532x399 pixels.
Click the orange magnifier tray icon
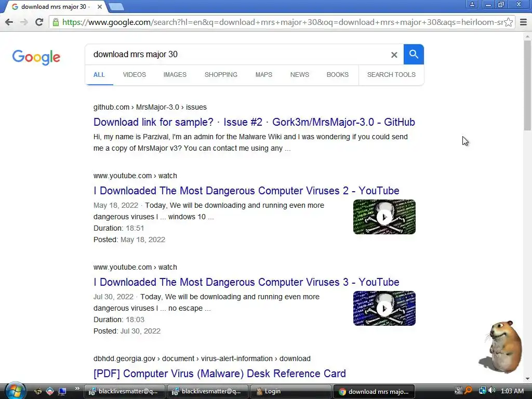pyautogui.click(x=468, y=391)
